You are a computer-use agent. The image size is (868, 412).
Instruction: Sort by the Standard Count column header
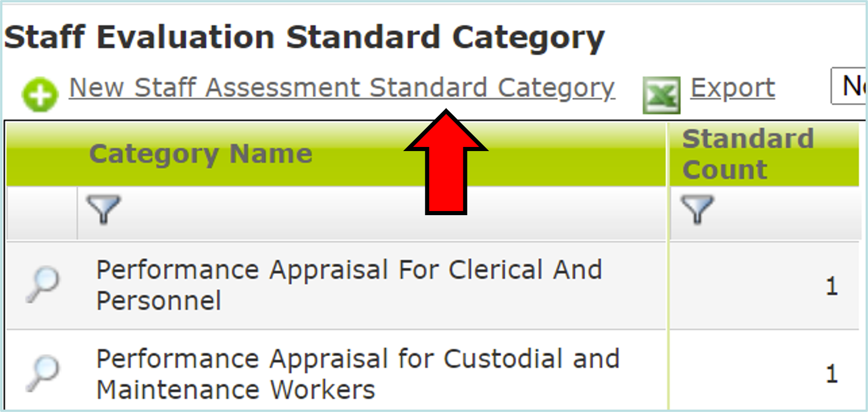[x=748, y=154]
